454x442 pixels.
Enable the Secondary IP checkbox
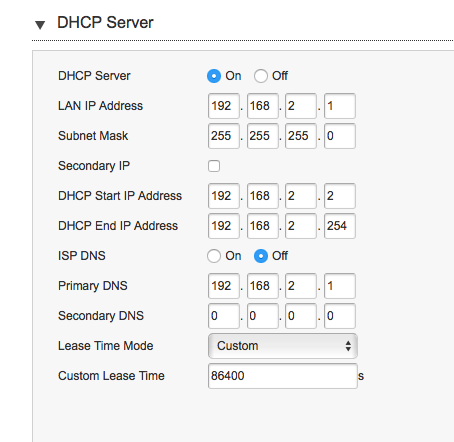[x=214, y=166]
